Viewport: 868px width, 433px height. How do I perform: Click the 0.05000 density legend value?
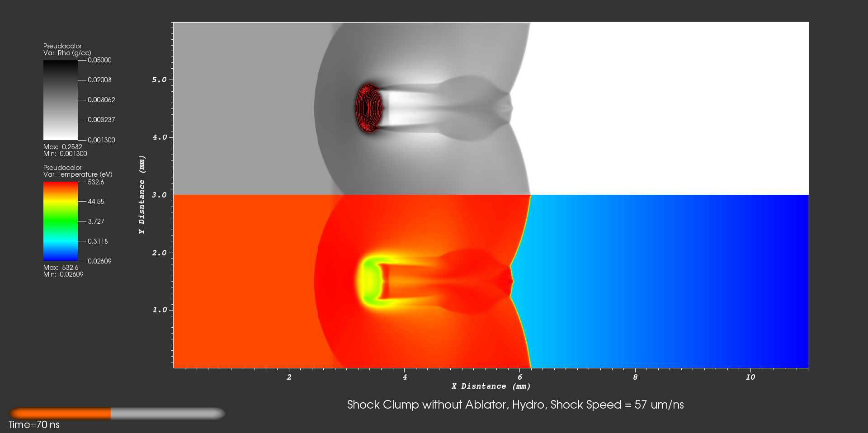coord(99,60)
